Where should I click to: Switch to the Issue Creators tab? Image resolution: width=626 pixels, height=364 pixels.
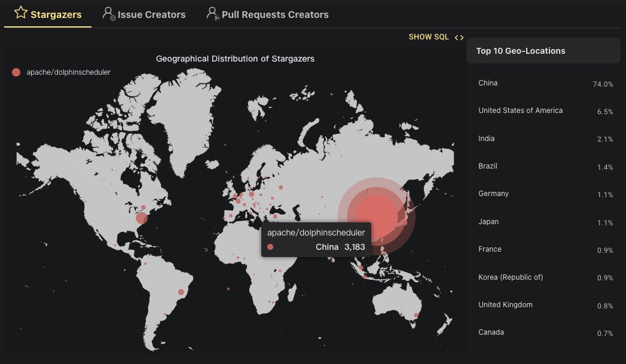click(x=144, y=14)
